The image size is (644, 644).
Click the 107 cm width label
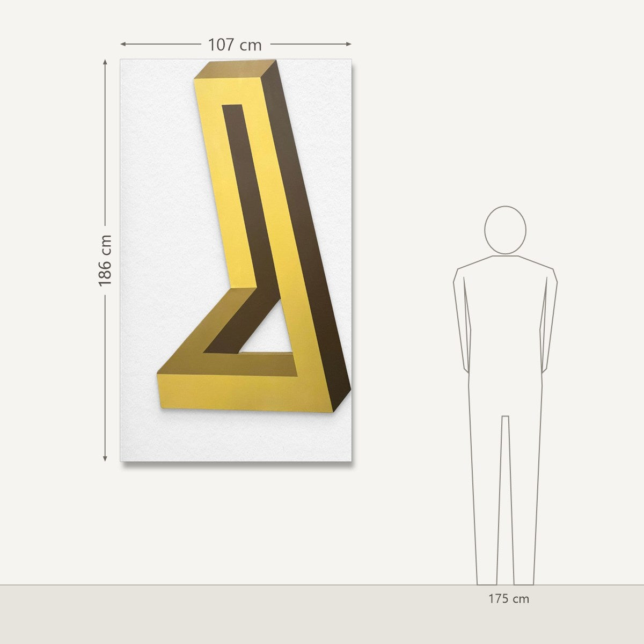[235, 45]
